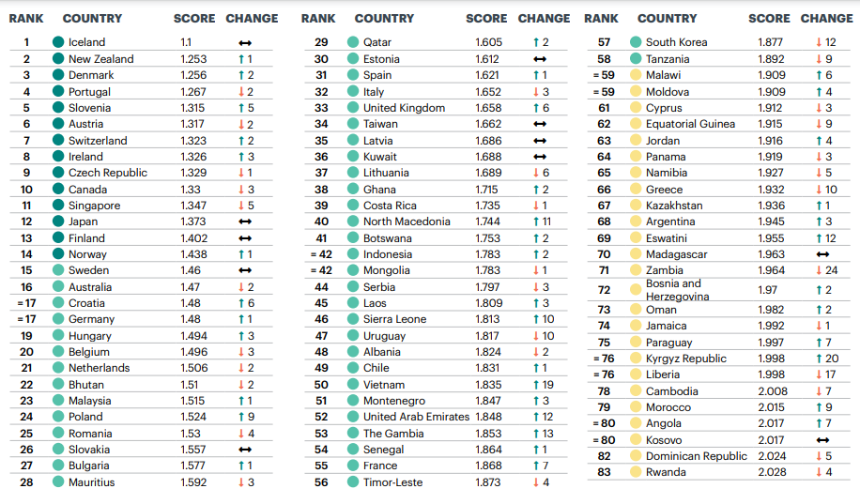Click the country name Tanzania
Viewport: 860px width, 504px height.
668,59
